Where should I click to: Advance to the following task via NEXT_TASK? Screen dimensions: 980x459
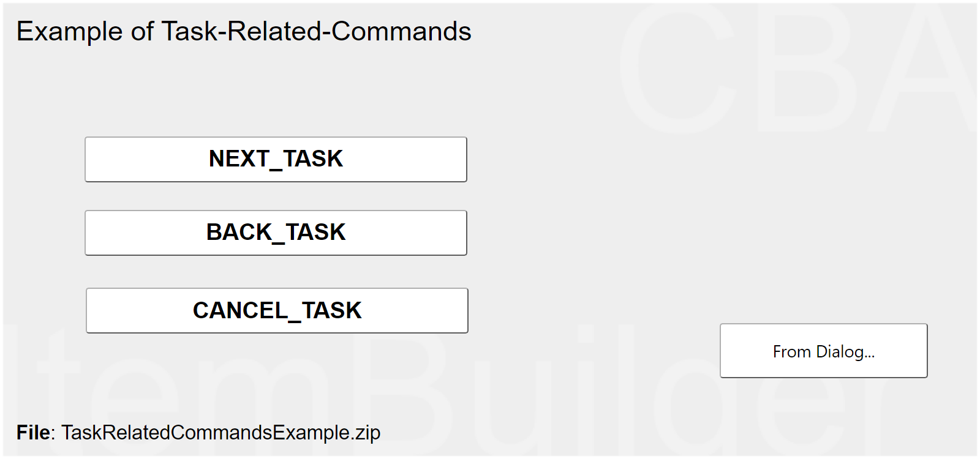[x=276, y=159]
